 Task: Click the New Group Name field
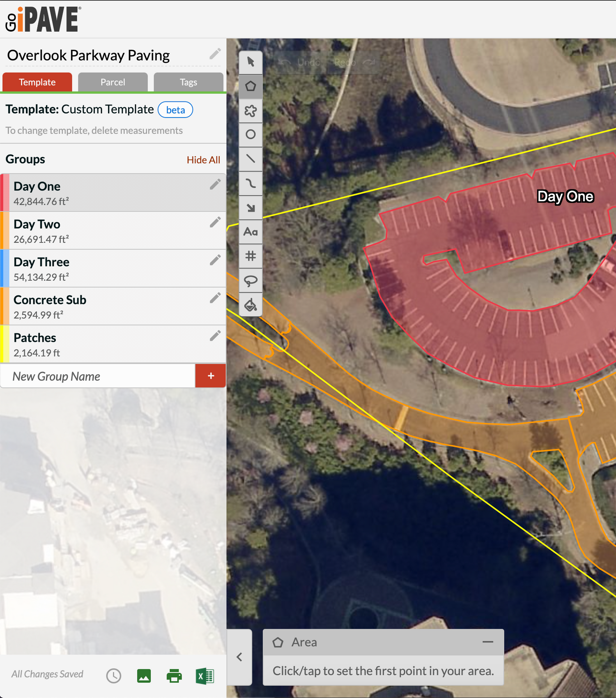pyautogui.click(x=98, y=376)
